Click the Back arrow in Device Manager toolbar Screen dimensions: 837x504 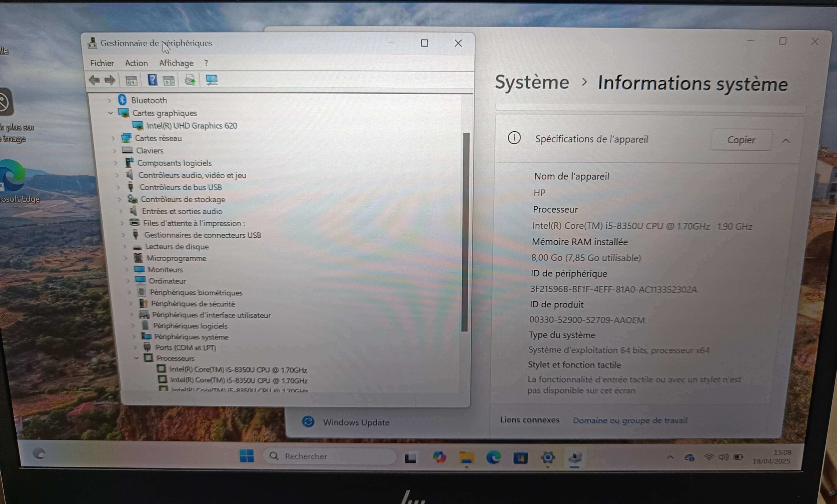[94, 80]
